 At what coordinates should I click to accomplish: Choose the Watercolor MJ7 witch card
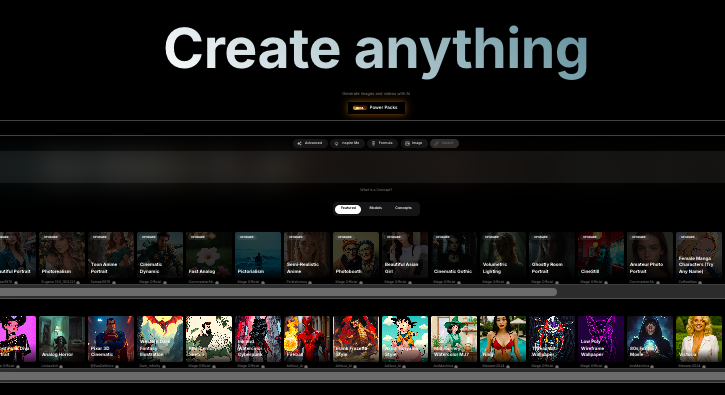click(x=454, y=339)
